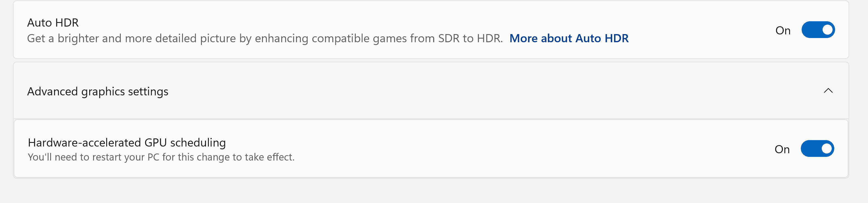The image size is (868, 203).
Task: Collapse section using the chevron up icon
Action: [x=828, y=91]
